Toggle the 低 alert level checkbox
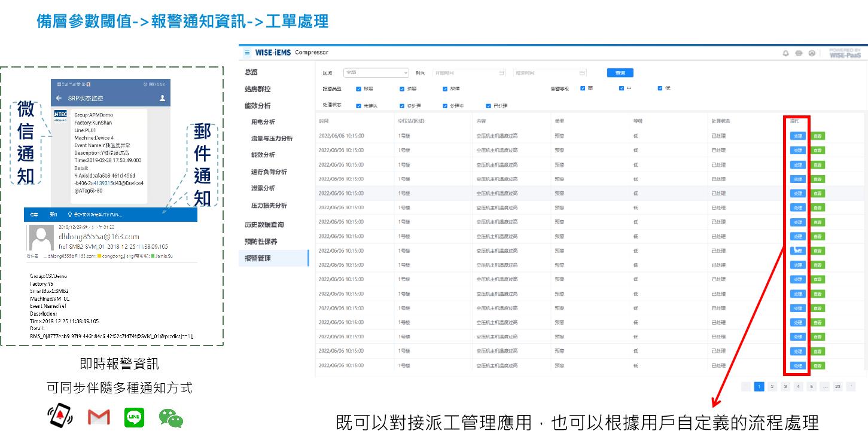Image resolution: width=868 pixels, height=437 pixels. [660, 88]
